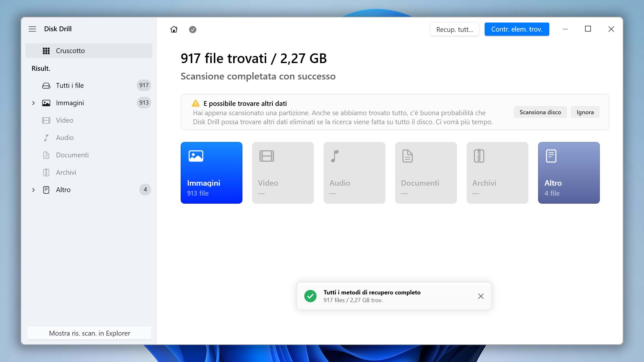Click Contr. elem. trov. button
Viewport: 644px width, 362px height.
click(x=517, y=29)
